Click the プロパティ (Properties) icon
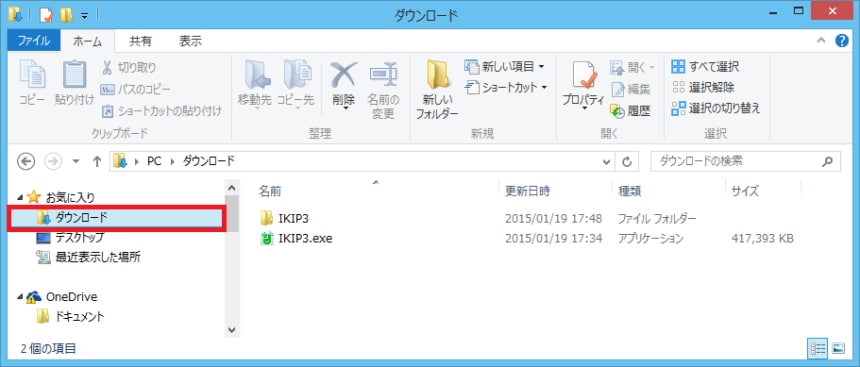The width and height of the screenshot is (860, 367). pyautogui.click(x=583, y=85)
